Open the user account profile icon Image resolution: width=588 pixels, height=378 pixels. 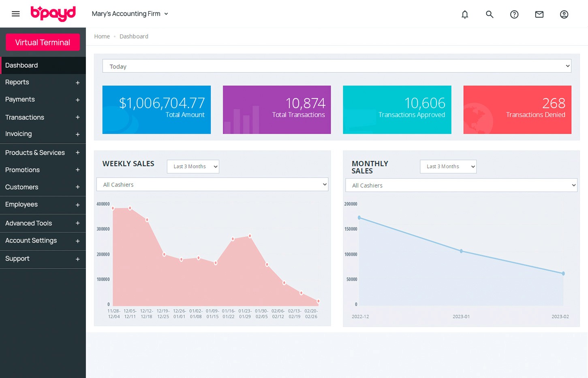pos(564,15)
